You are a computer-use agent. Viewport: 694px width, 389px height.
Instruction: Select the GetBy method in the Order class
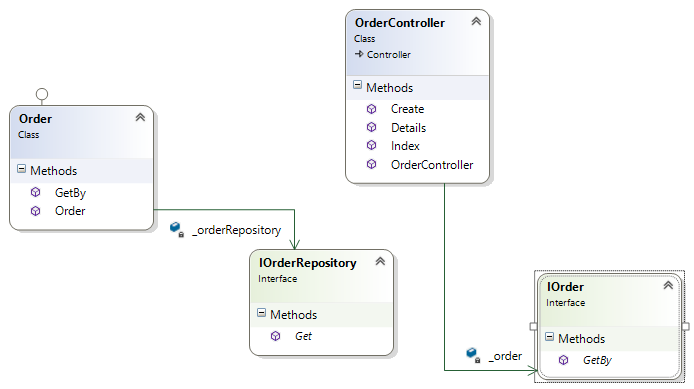click(70, 193)
